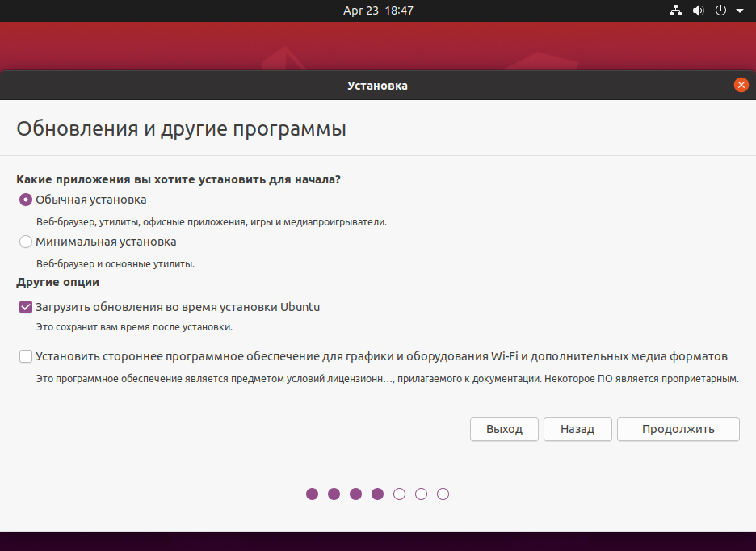756x551 pixels.
Task: Expand the system menu arrow
Action: 740,11
